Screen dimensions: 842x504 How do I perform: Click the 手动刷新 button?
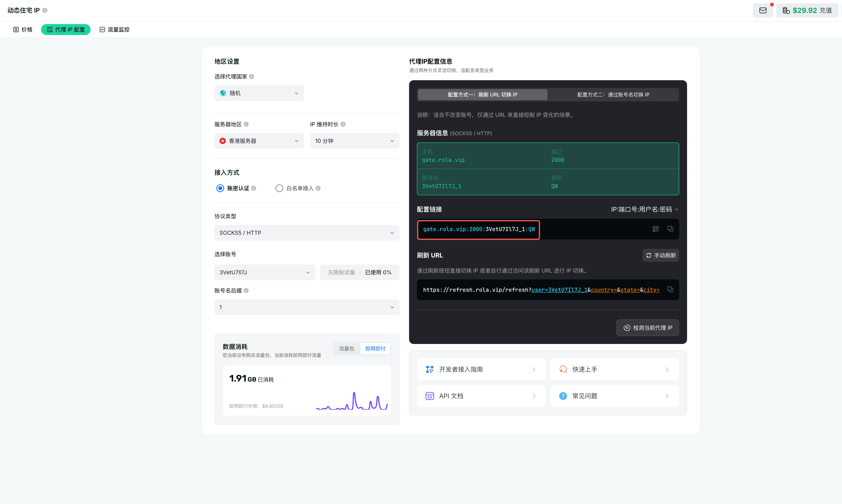[661, 255]
